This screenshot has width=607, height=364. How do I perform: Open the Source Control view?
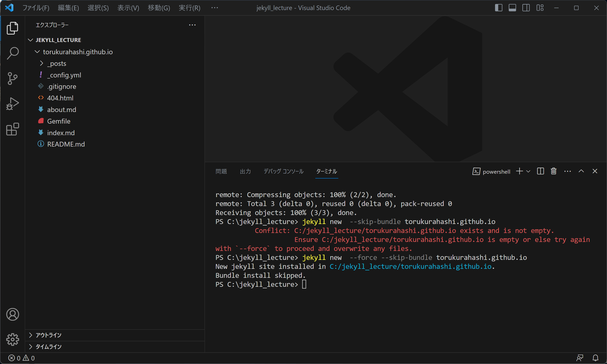coord(12,79)
